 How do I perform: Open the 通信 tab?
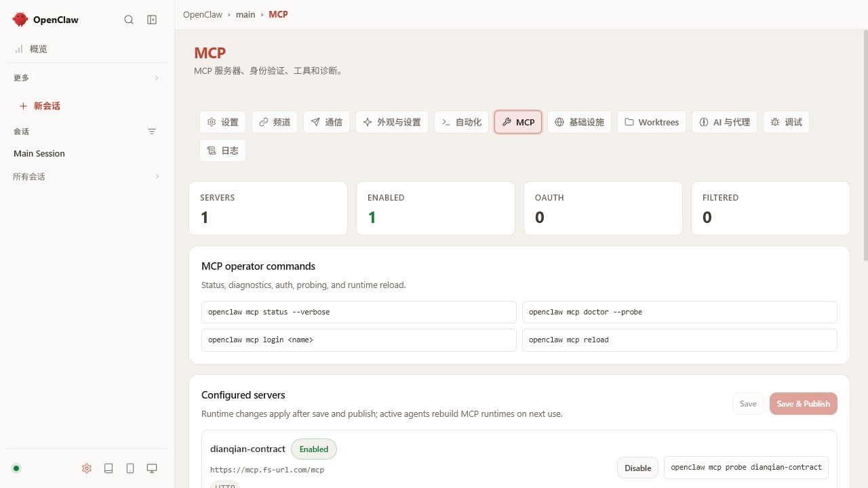point(326,122)
